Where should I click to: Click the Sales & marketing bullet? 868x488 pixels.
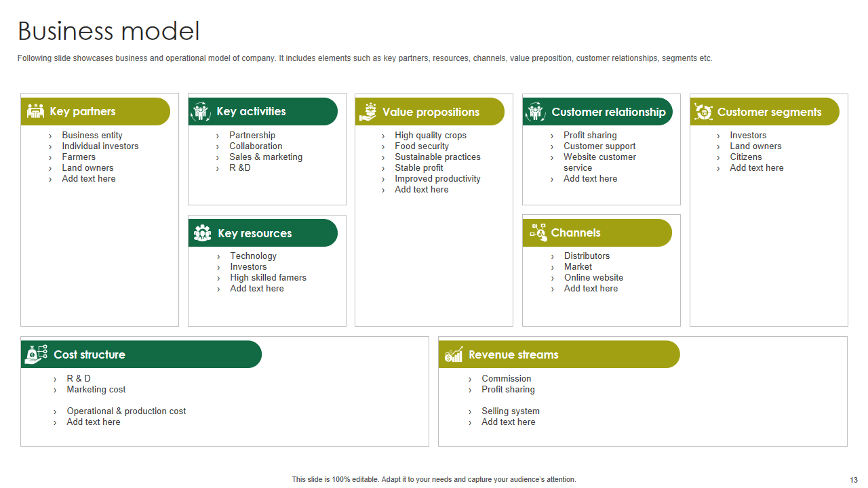[266, 157]
